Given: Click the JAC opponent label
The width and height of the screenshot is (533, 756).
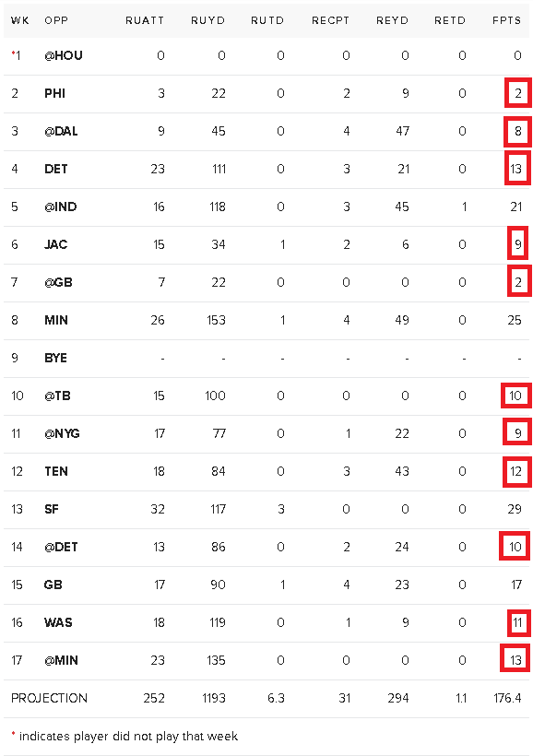Looking at the screenshot, I should (x=55, y=244).
